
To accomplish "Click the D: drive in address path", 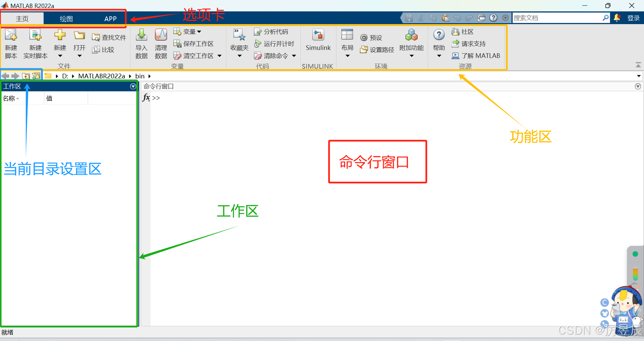I will (65, 76).
